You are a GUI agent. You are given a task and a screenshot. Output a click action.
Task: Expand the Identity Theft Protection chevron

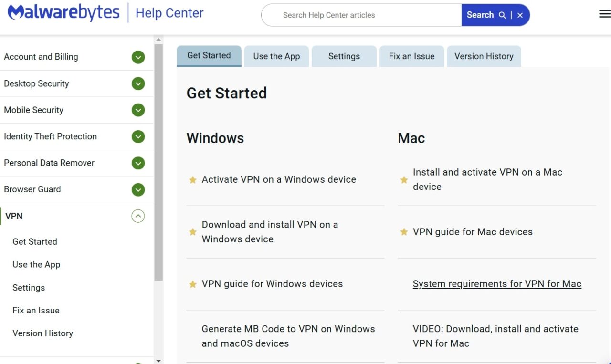pyautogui.click(x=138, y=137)
